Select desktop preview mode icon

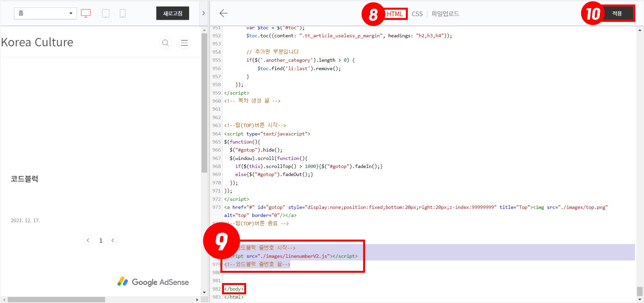pos(86,13)
